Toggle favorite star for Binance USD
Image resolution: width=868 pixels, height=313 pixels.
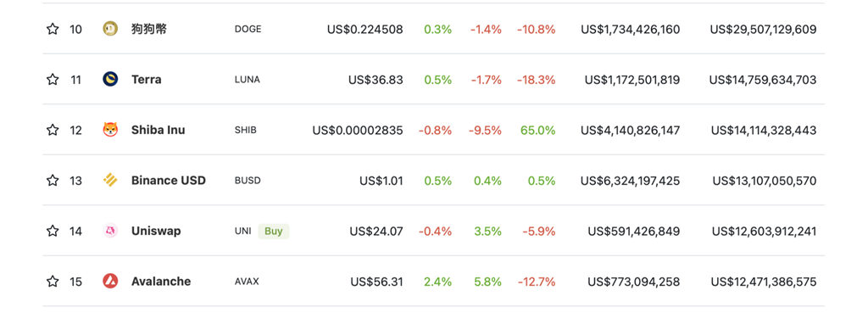53,180
